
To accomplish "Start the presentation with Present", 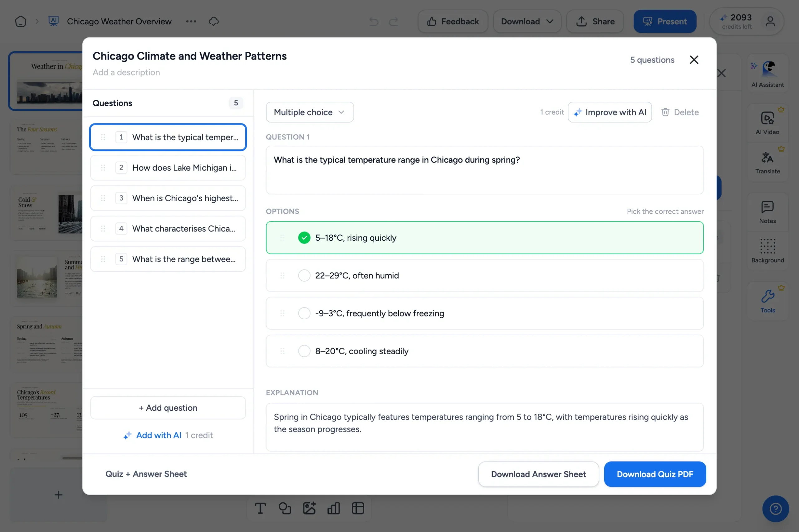I will point(664,22).
